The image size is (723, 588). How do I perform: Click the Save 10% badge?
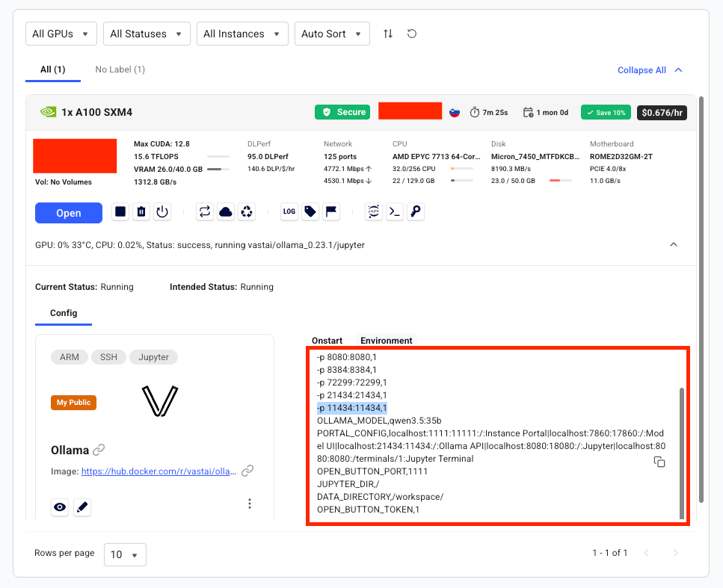pyautogui.click(x=606, y=112)
